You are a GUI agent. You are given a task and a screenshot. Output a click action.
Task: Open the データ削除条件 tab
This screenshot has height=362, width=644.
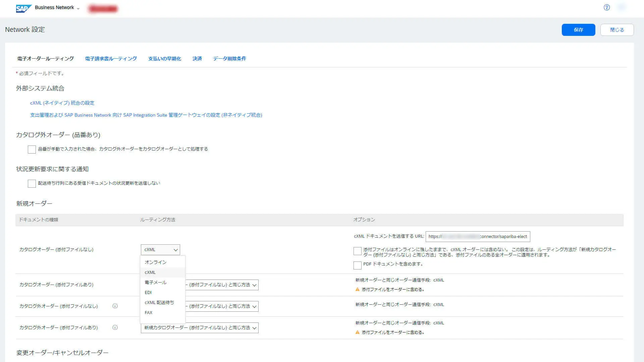tap(229, 59)
